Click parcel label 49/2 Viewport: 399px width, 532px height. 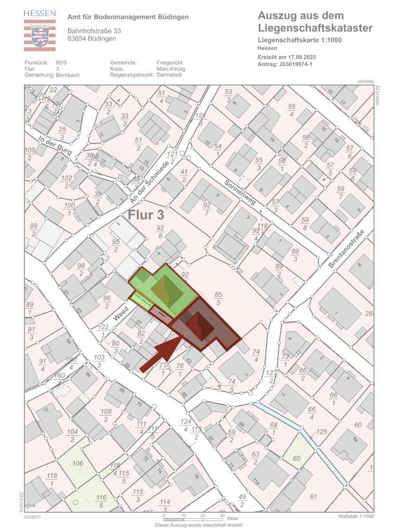242,501
